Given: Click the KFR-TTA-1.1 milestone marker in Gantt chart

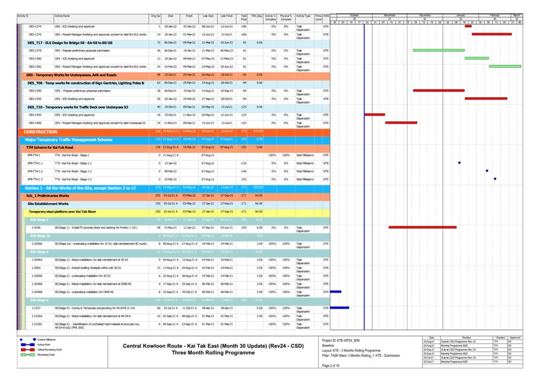Looking at the screenshot, I should pos(459,163).
